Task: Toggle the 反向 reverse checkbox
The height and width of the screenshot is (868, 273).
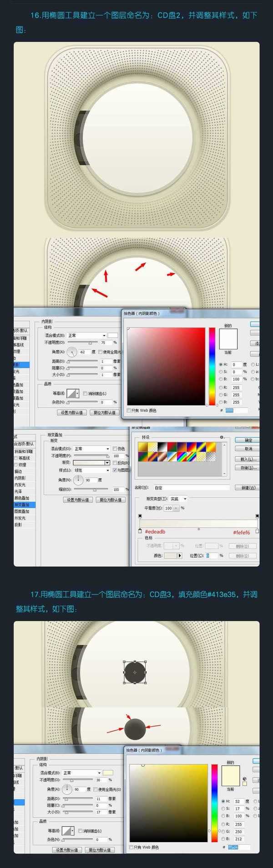Action: click(x=115, y=463)
